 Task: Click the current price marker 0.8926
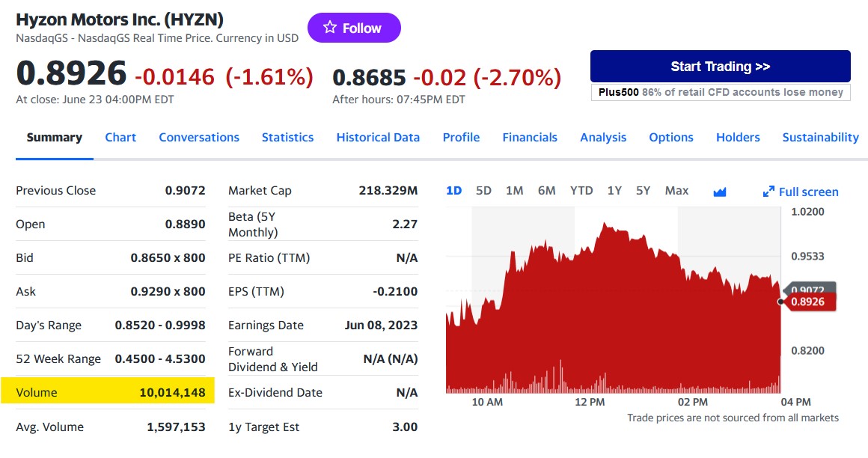(x=811, y=302)
